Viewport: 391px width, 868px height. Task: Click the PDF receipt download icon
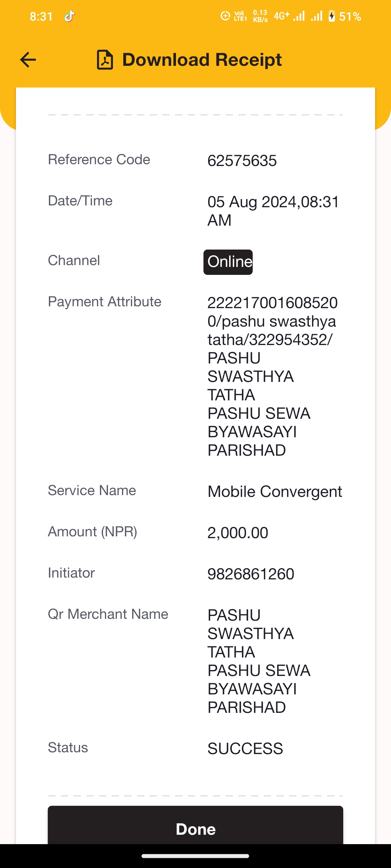(105, 60)
